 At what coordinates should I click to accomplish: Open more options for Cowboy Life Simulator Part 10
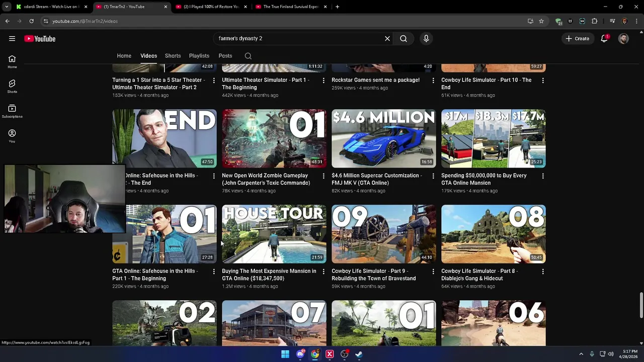click(x=543, y=80)
